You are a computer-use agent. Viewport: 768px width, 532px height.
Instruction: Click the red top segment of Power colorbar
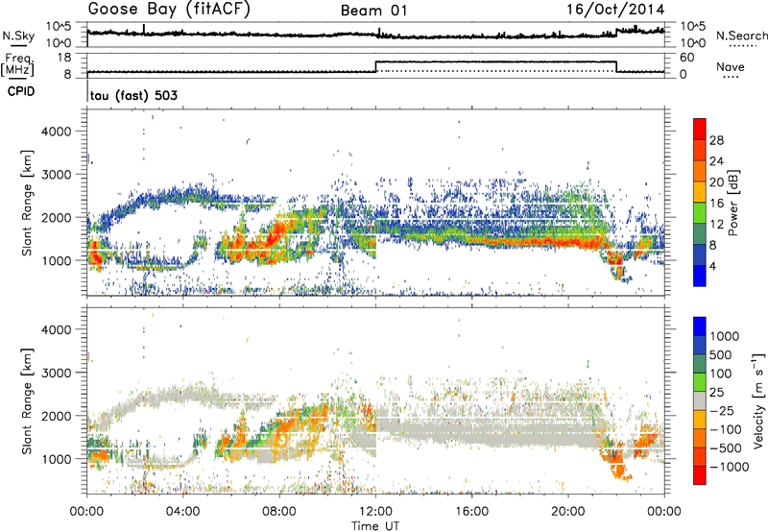700,129
